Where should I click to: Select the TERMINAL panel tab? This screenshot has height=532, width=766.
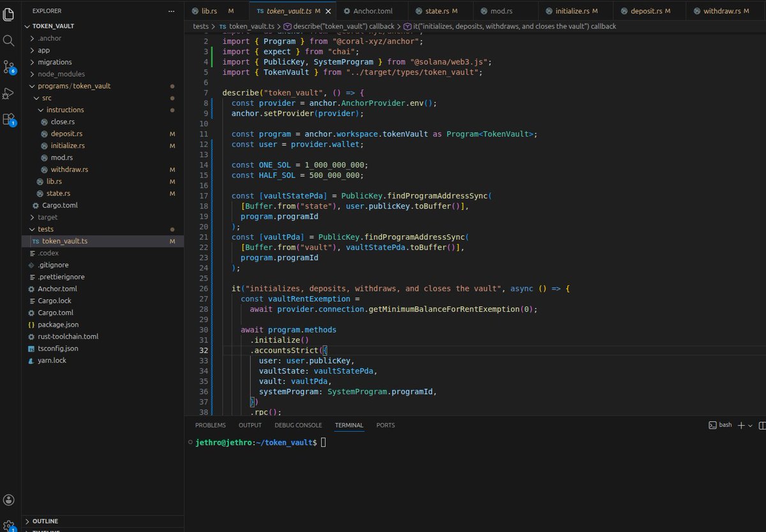(349, 425)
